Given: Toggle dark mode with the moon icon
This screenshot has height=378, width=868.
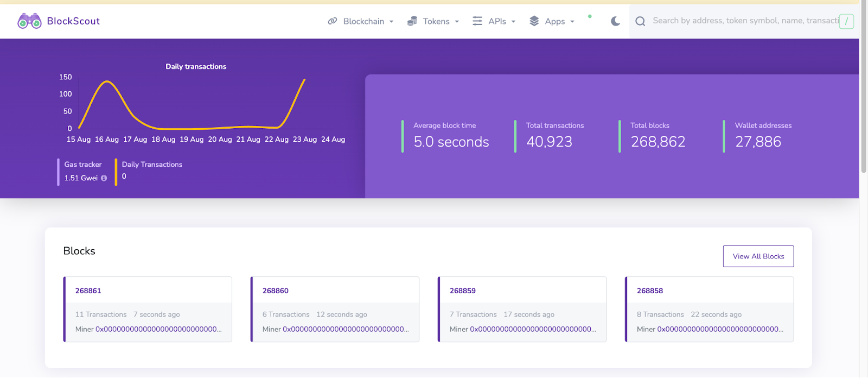Looking at the screenshot, I should point(615,21).
